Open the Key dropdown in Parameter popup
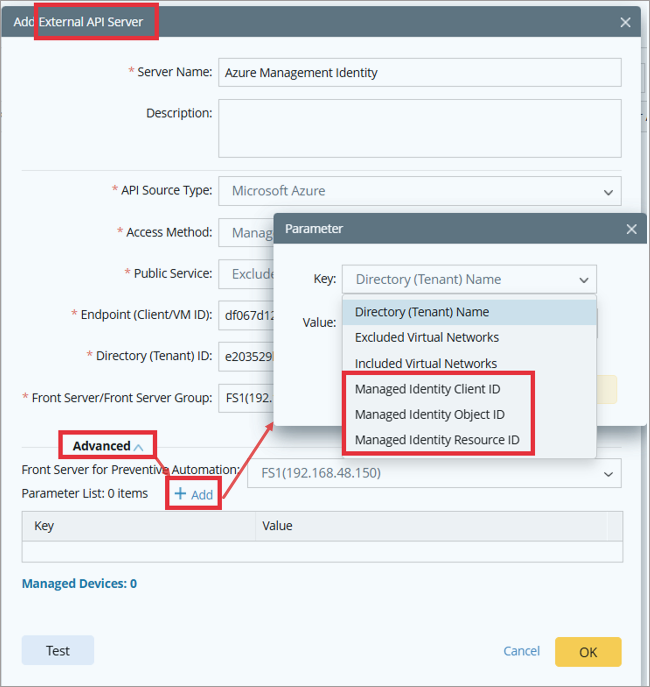650x687 pixels. 469,279
